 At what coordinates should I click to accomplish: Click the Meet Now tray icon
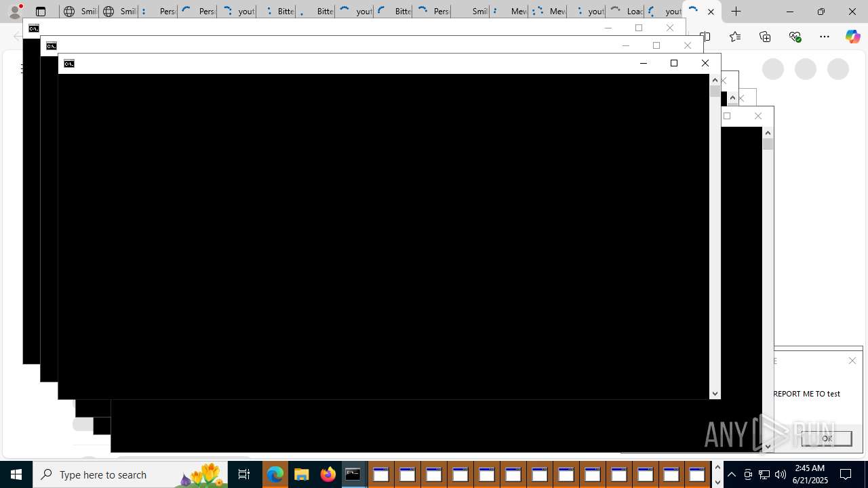(x=748, y=474)
